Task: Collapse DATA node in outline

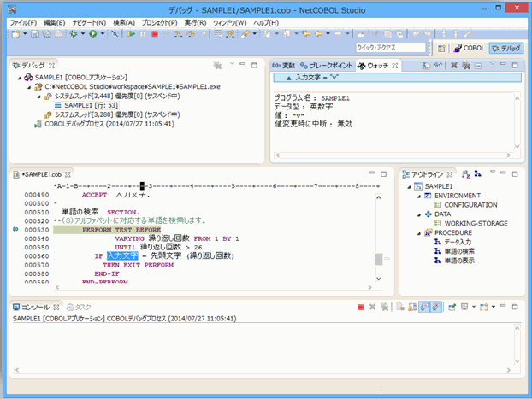Action: 419,215
